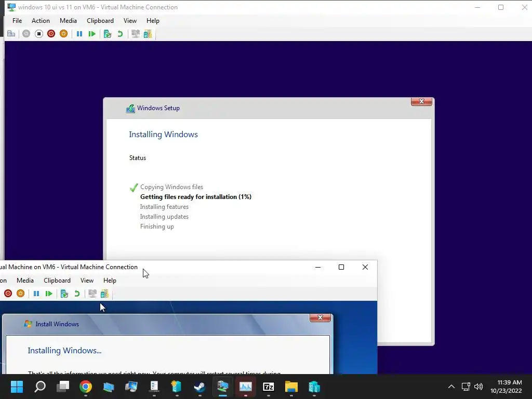
Task: Open the volume tray icon
Action: [x=478, y=387]
